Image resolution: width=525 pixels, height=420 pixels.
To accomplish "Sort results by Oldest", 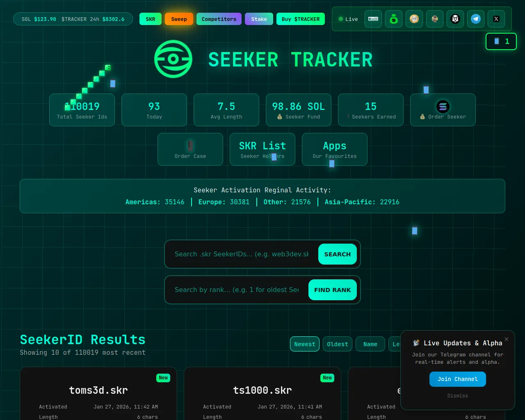I will (338, 344).
